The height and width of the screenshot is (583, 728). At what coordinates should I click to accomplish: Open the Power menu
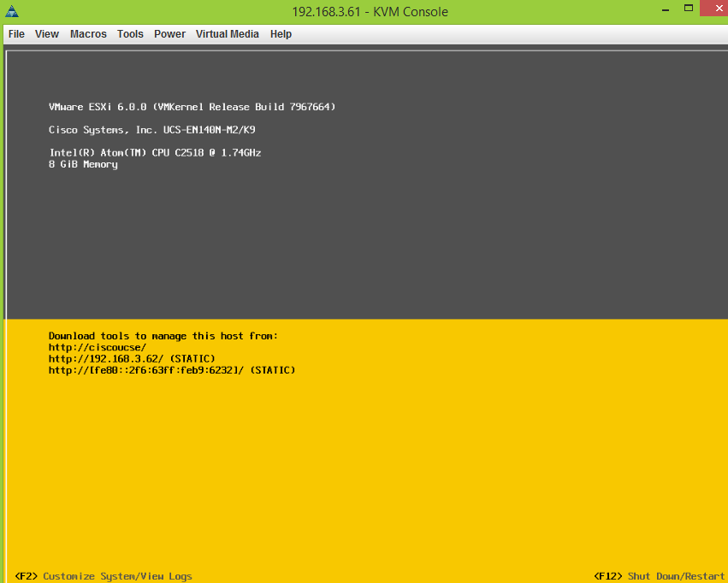click(x=169, y=34)
